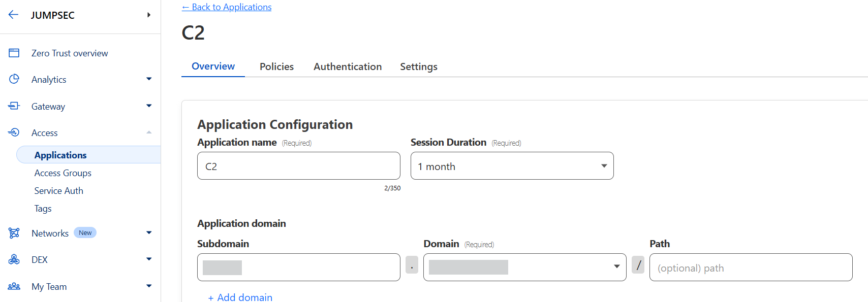The width and height of the screenshot is (868, 302).
Task: Click the Access arrow icon in sidebar
Action: [14, 132]
